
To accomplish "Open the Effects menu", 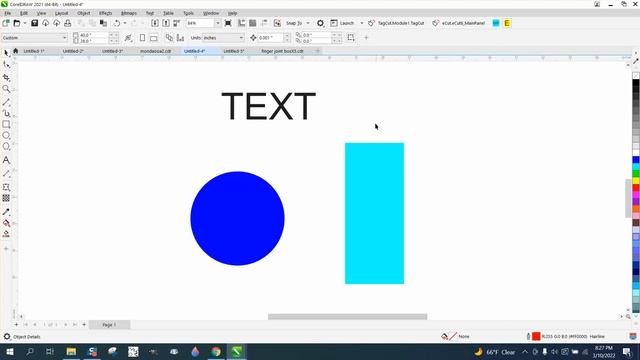I will pos(105,13).
